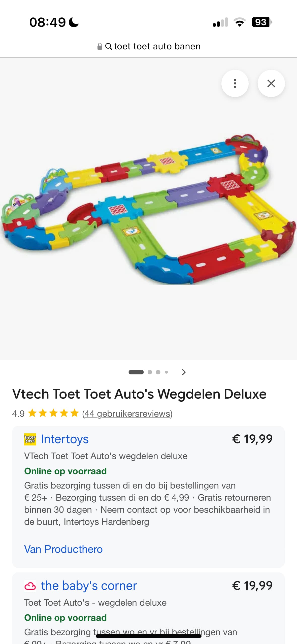Tap the toy road track product image

(148, 209)
